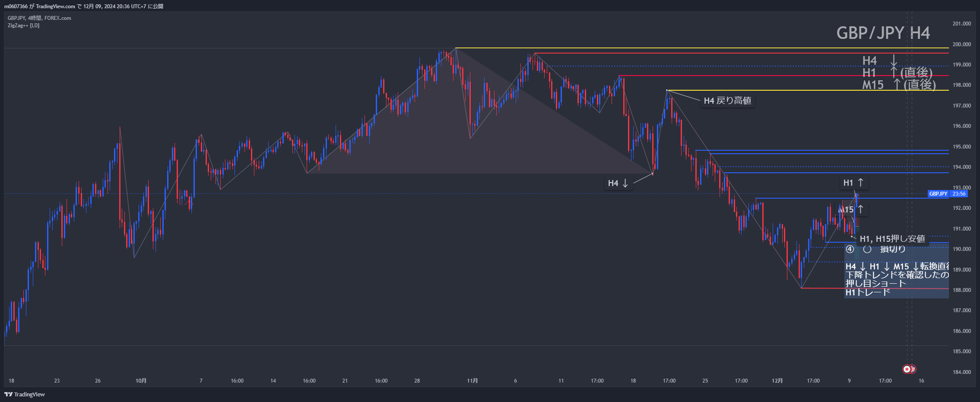The width and height of the screenshot is (980, 402).
Task: Open the UK flag economic event marker
Action: [x=912, y=369]
